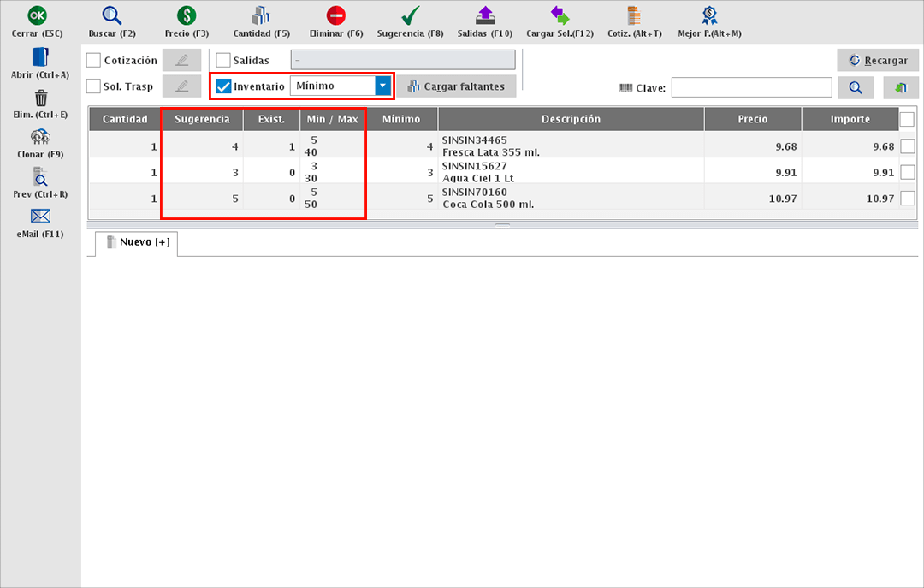Viewport: 924px width, 588px height.
Task: Click the Cantidad (F5) toolbar icon
Action: [x=261, y=15]
